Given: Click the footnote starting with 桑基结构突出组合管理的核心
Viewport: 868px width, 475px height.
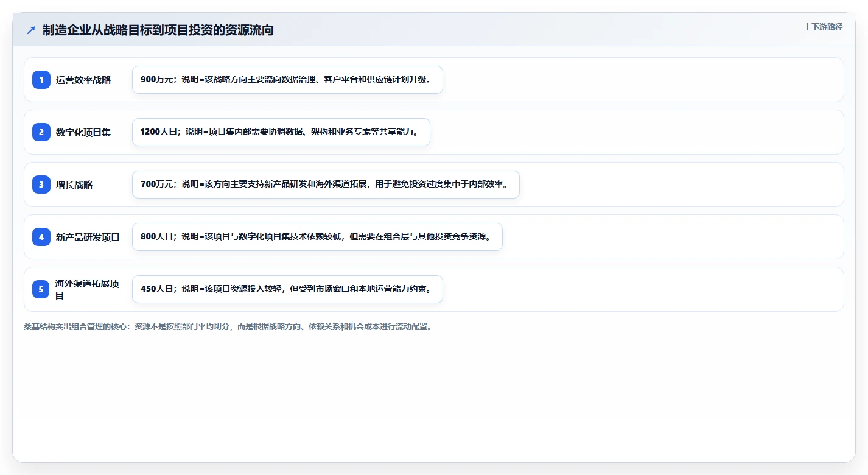Looking at the screenshot, I should (x=228, y=326).
